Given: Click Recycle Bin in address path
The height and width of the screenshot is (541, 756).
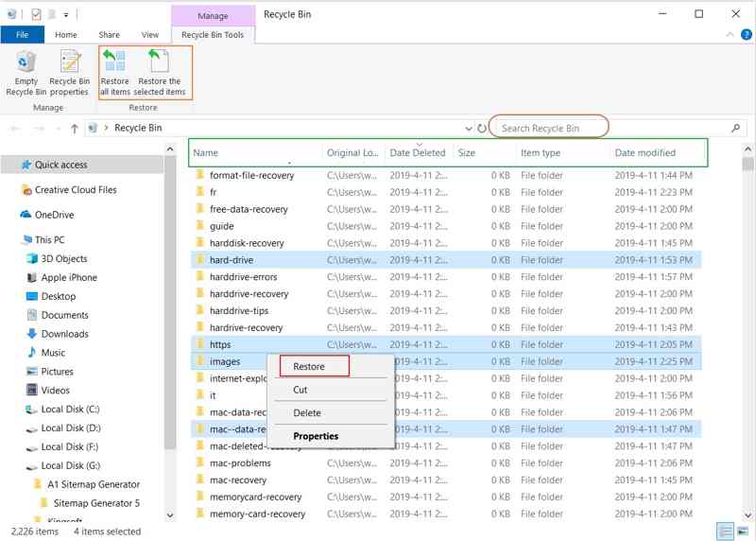Looking at the screenshot, I should [x=138, y=128].
